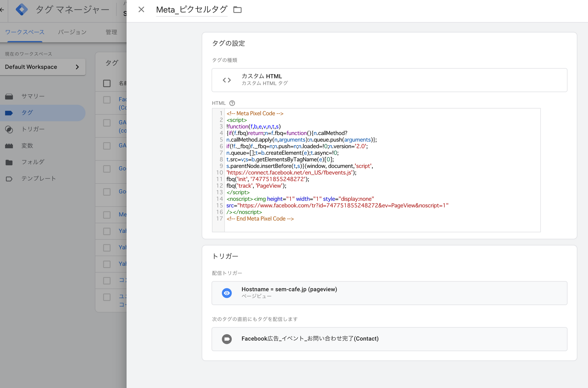Click the タグ label icon in sidebar
The height and width of the screenshot is (388, 588).
[9, 113]
